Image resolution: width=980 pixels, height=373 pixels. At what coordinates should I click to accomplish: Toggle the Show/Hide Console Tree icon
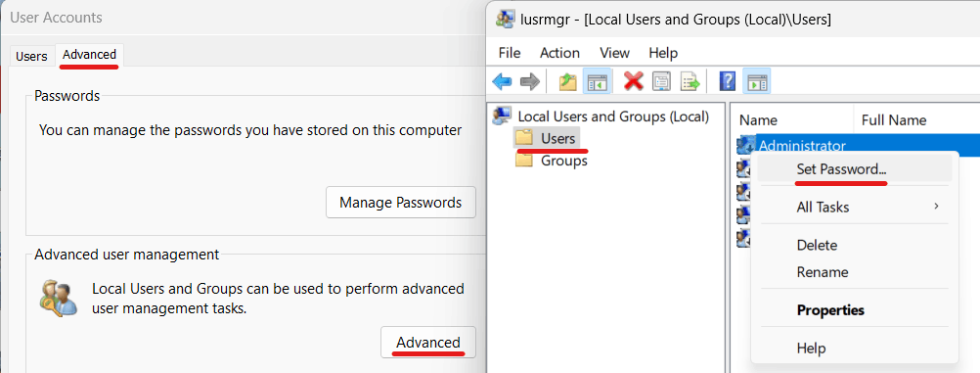[597, 81]
